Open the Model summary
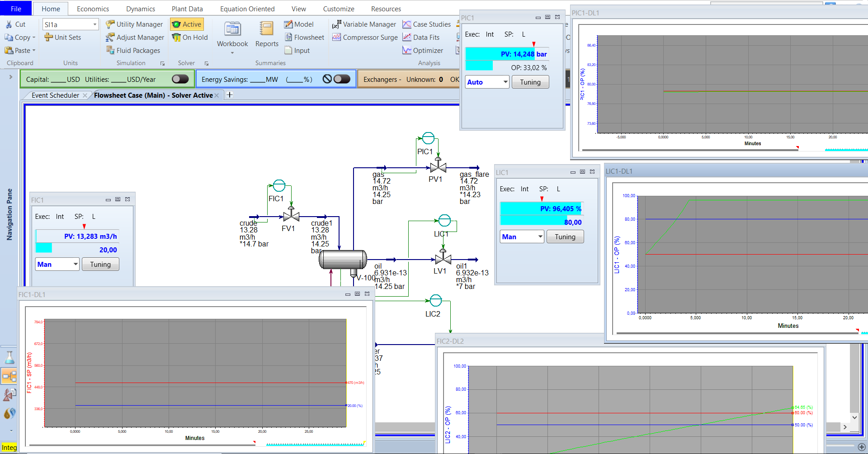The image size is (868, 454). [x=299, y=24]
